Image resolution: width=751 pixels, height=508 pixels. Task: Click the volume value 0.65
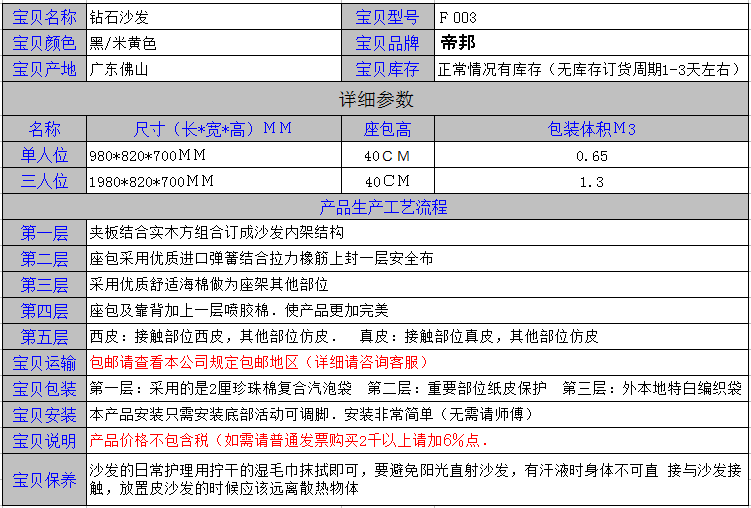tap(592, 156)
